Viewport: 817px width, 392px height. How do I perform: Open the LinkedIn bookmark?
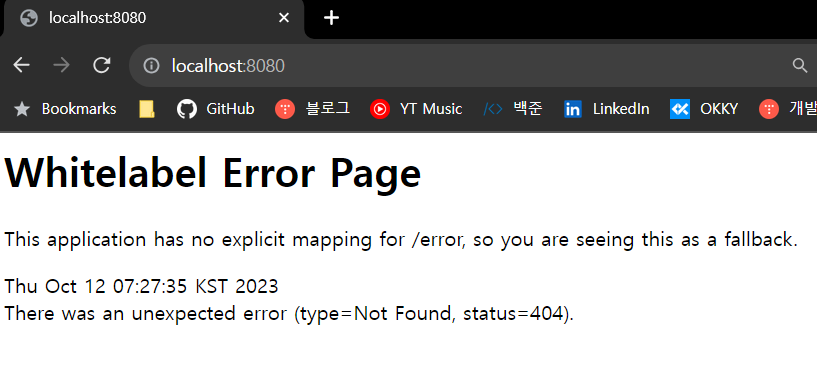point(606,109)
